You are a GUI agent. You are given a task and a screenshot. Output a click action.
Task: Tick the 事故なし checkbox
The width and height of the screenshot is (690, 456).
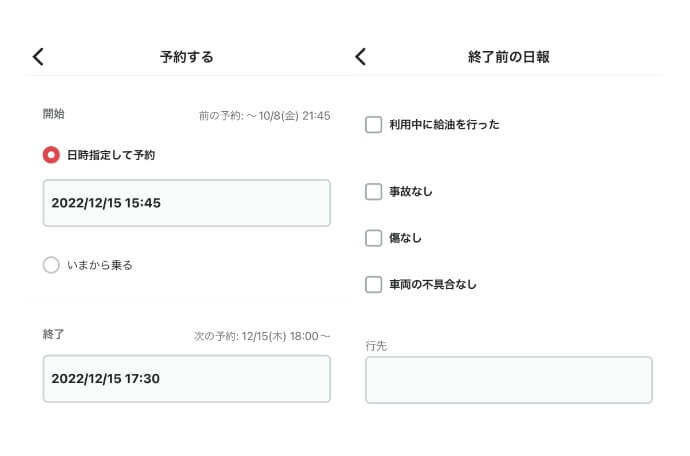pyautogui.click(x=374, y=191)
